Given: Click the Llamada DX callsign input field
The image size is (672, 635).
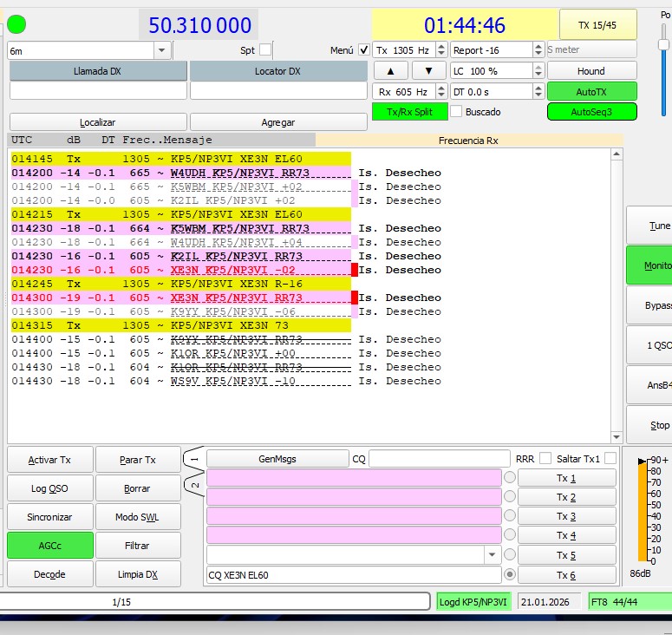Looking at the screenshot, I should (98, 90).
